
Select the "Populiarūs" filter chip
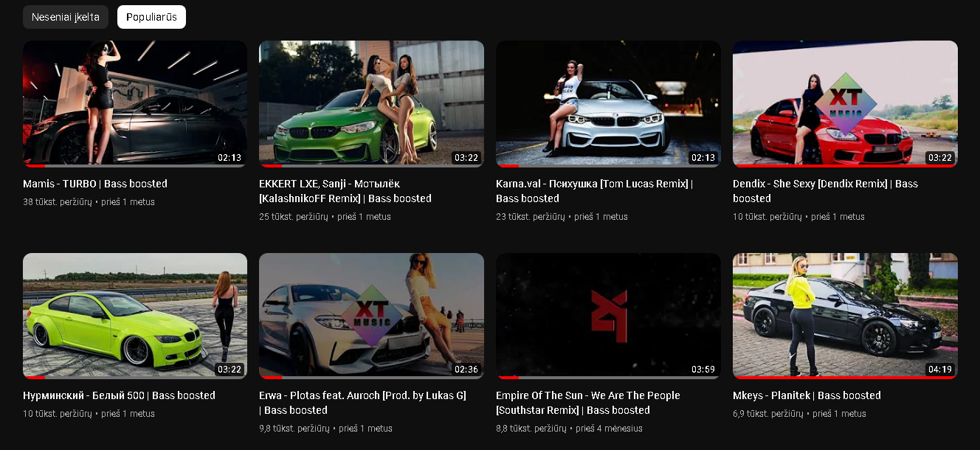(x=151, y=17)
